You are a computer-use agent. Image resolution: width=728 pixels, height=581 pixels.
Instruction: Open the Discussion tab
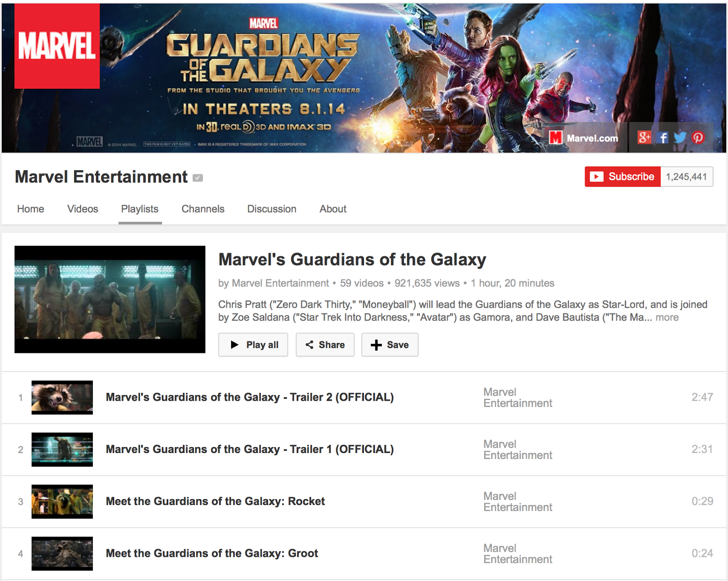(x=272, y=209)
